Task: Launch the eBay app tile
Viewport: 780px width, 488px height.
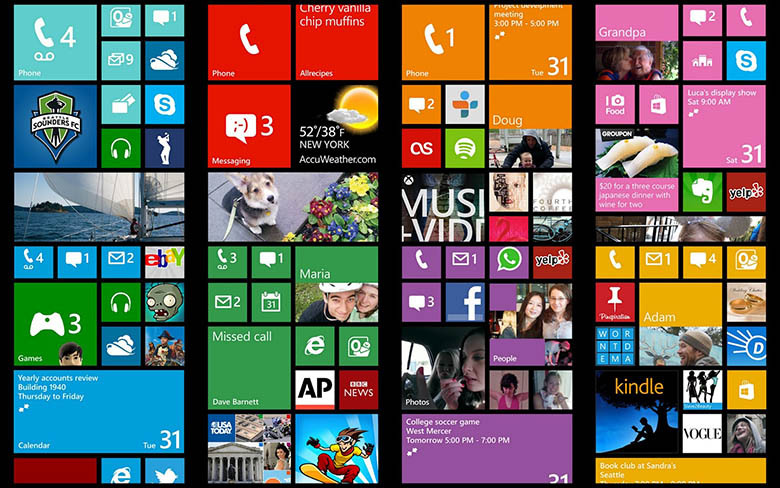Action: [164, 261]
